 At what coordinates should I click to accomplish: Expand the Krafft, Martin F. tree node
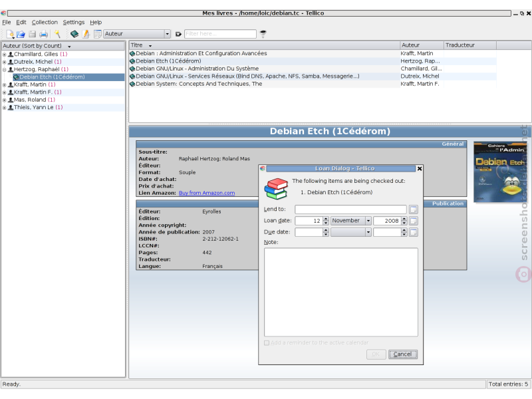[x=5, y=92]
